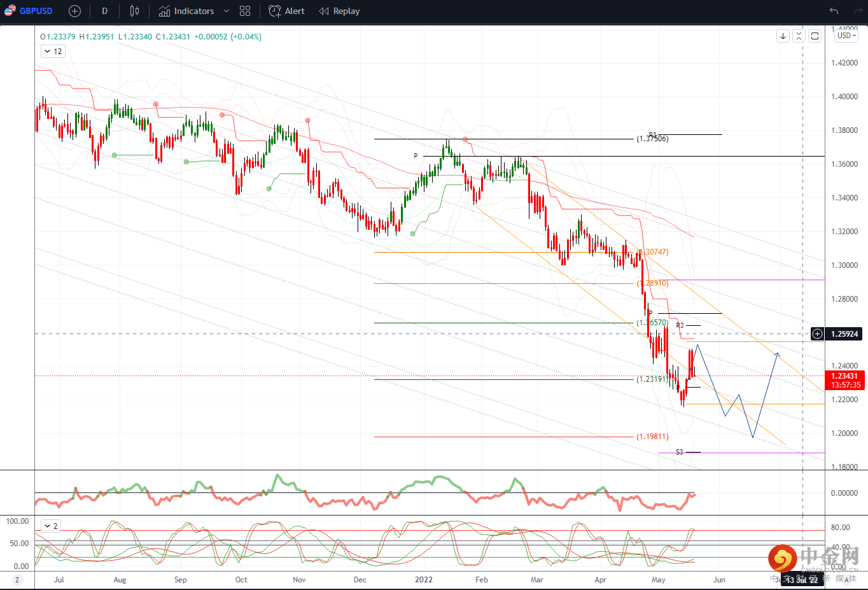Open the chevron dropdown next to Indicators
This screenshot has height=590, width=868.
[226, 11]
